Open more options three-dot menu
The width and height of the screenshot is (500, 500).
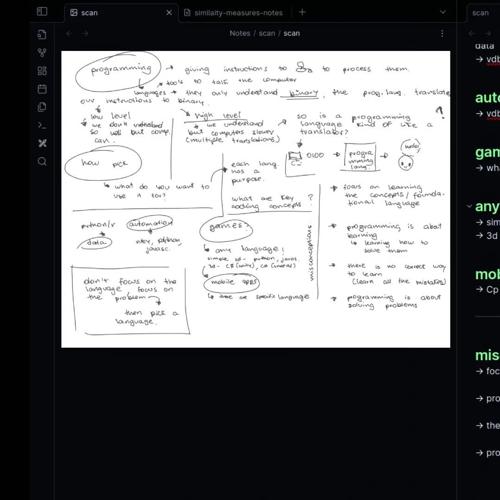[442, 33]
